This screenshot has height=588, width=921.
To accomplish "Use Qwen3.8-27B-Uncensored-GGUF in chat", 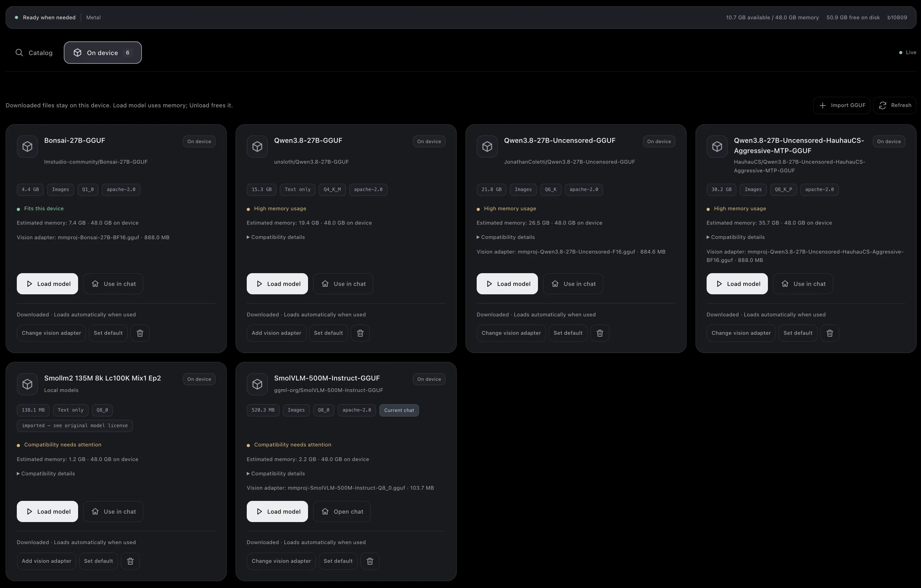I will (573, 284).
